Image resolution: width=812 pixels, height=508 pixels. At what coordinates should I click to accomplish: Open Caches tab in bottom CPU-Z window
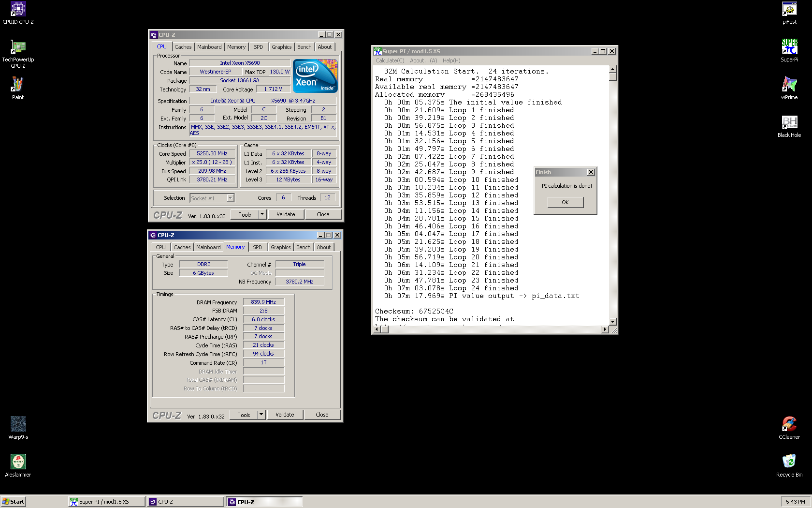182,247
